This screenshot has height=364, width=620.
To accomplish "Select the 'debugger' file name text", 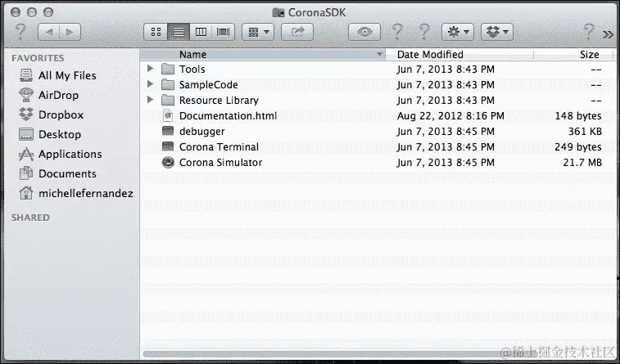I will tap(201, 132).
